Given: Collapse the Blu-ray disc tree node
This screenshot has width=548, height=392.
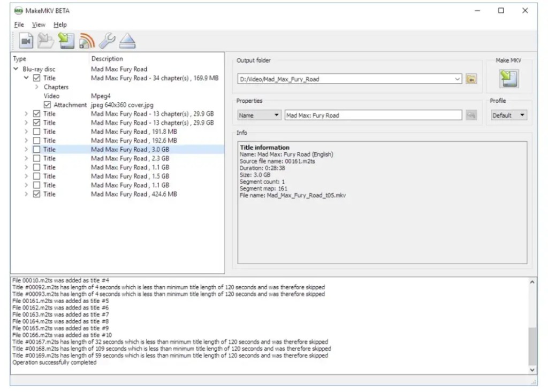Looking at the screenshot, I should coord(16,69).
